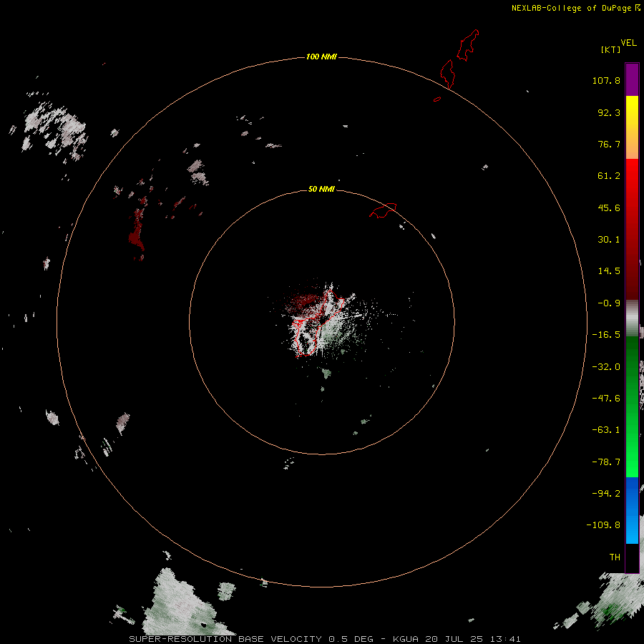The width and height of the screenshot is (644, 644).
Task: Click the 50 NMI range ring label
Action: [x=321, y=189]
